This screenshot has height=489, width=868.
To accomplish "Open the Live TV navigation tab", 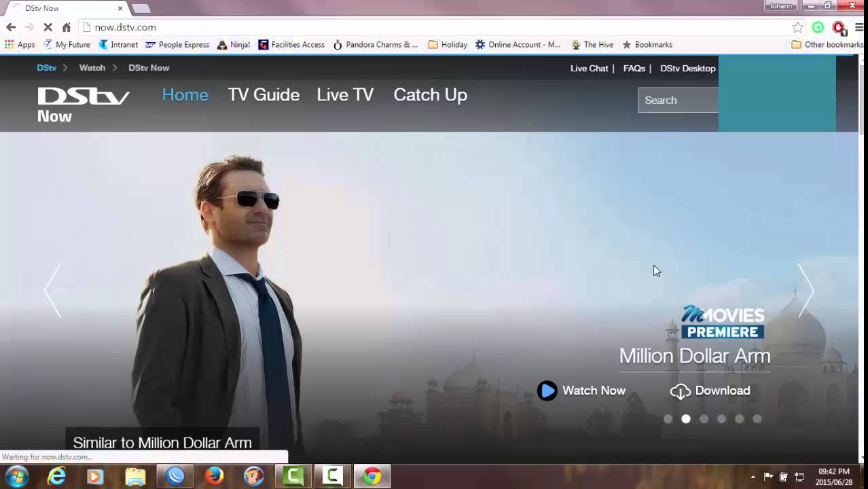I will [x=345, y=94].
